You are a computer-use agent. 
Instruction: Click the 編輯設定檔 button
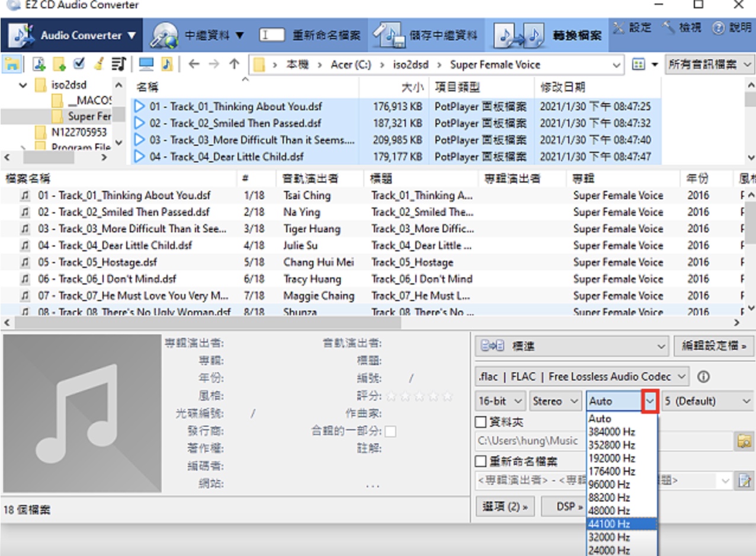click(713, 346)
